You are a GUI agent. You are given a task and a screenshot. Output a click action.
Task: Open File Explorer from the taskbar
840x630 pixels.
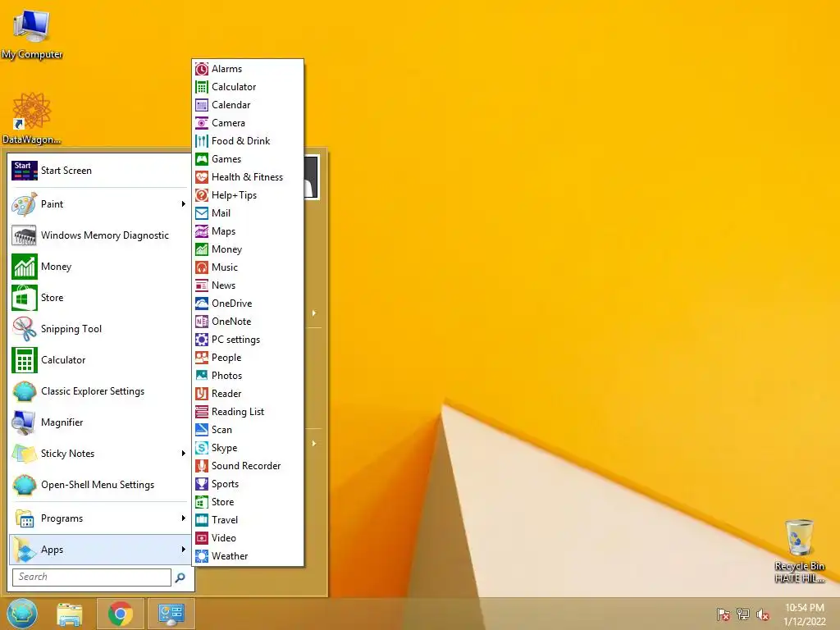pyautogui.click(x=70, y=614)
